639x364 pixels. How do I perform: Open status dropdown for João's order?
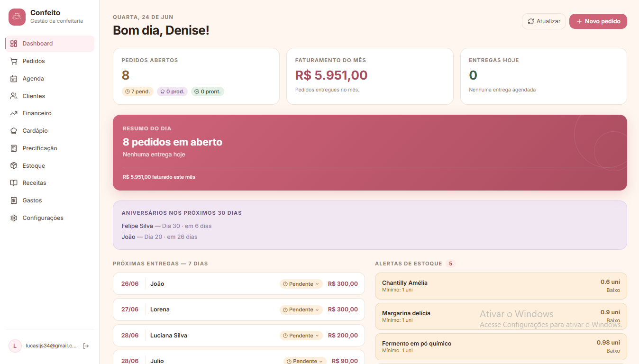(301, 284)
